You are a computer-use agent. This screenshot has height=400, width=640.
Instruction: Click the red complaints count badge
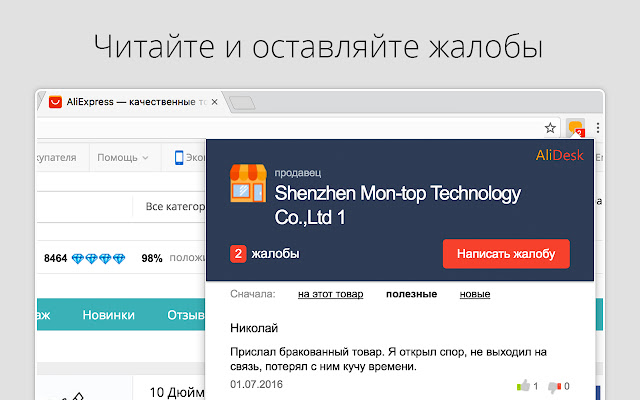tap(238, 254)
